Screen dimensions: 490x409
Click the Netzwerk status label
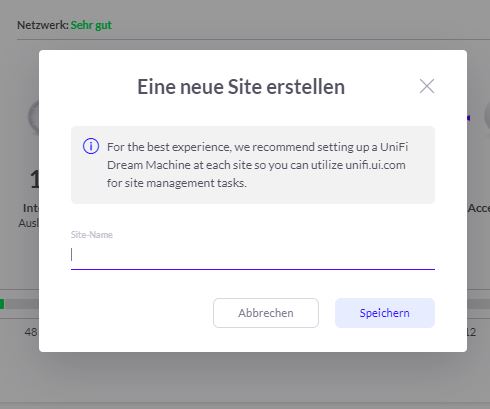tap(43, 25)
